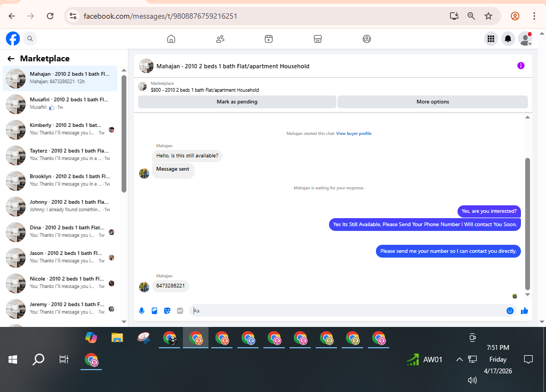546x392 pixels.
Task: Open the notifications bell
Action: [x=508, y=39]
